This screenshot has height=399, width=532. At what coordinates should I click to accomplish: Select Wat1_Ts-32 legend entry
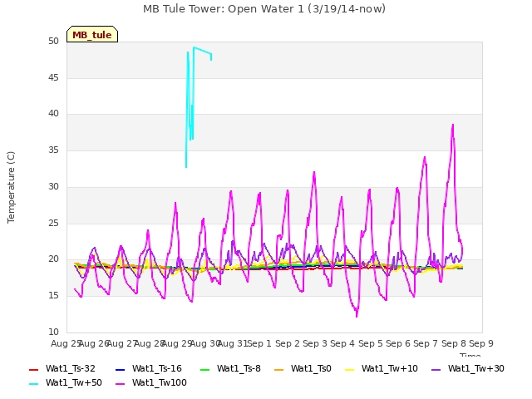(62, 368)
